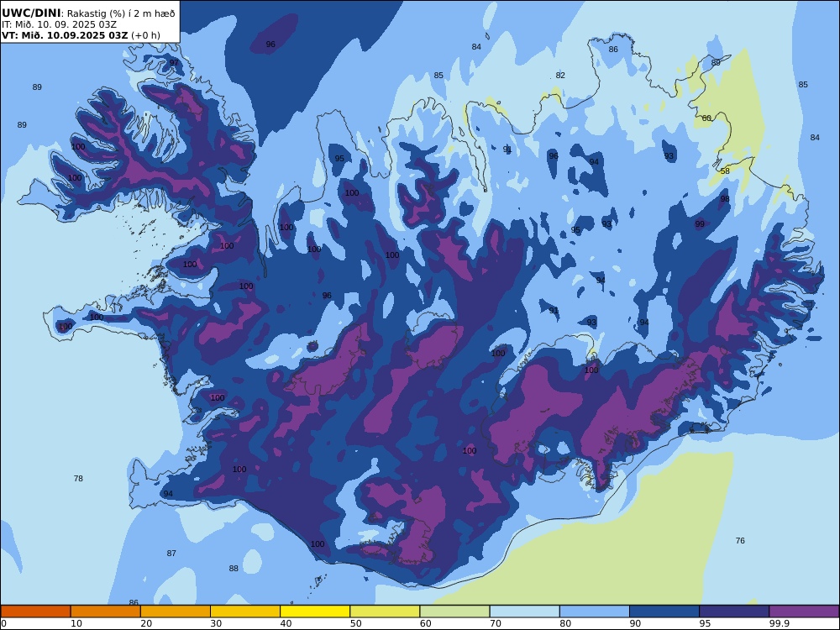The height and width of the screenshot is (630, 840).
Task: Click the '20' tick label under the legend
Action: (146, 623)
